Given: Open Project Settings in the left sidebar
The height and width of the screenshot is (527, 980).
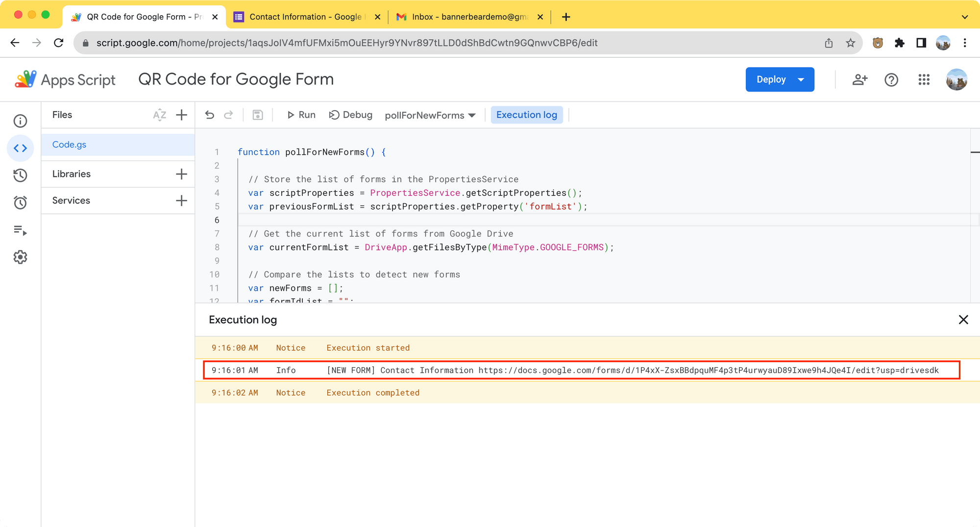Looking at the screenshot, I should (20, 257).
